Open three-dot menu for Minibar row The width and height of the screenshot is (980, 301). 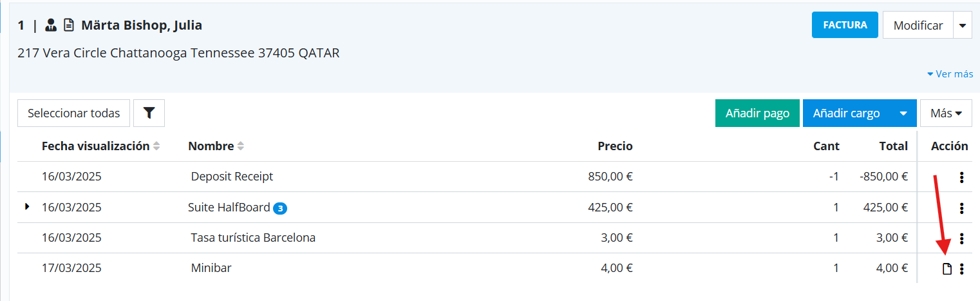pyautogui.click(x=961, y=269)
